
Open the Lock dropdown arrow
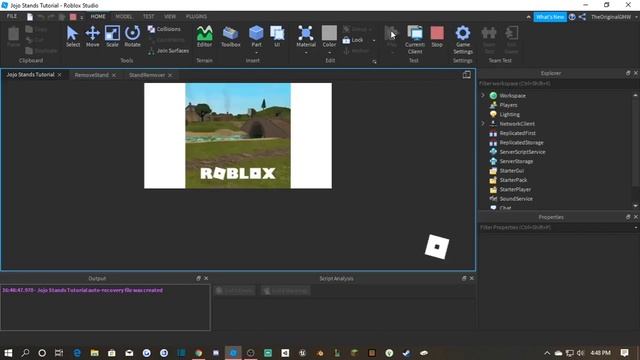[x=374, y=40]
